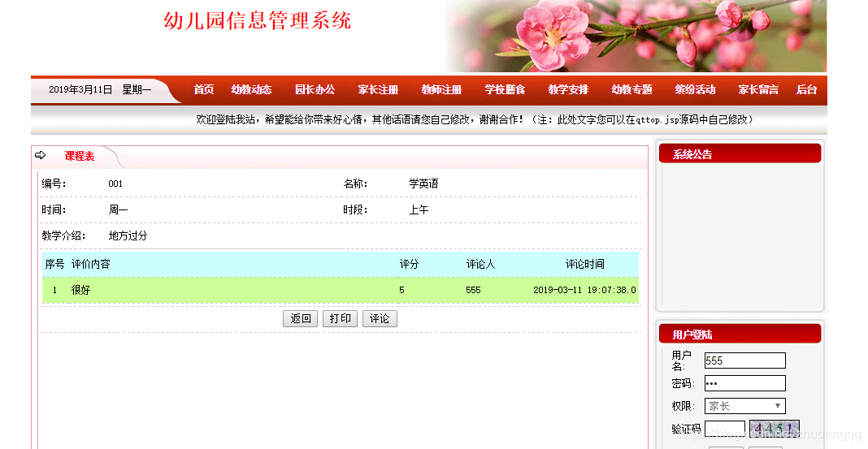Select 教师注册 in the navigation bar
The image size is (868, 449).
[x=441, y=89]
